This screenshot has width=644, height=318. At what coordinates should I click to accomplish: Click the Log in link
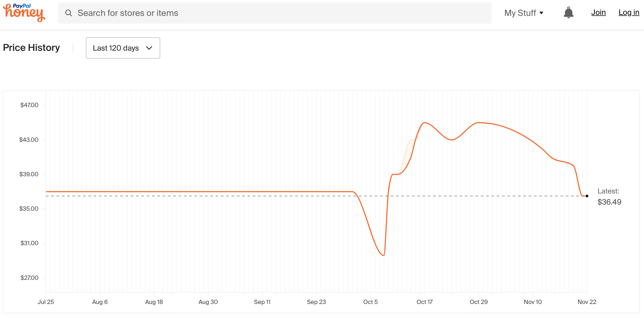629,12
